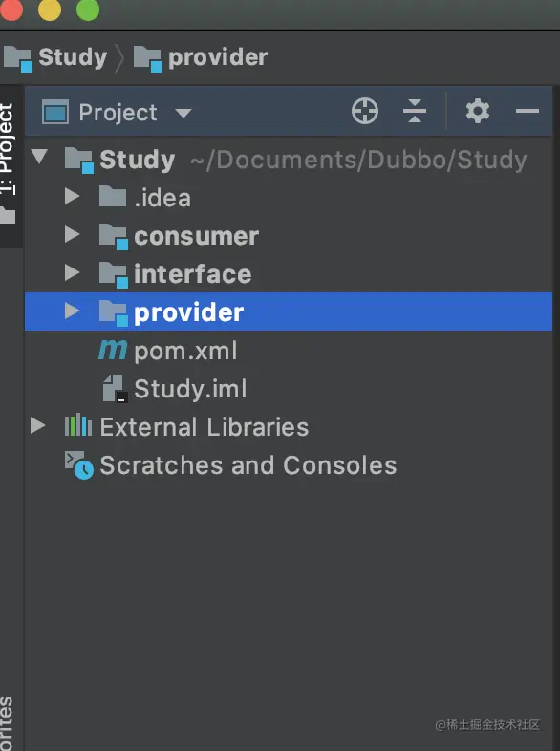Select the consumer module tree item
Screen dimensions: 560x751
(289, 235)
